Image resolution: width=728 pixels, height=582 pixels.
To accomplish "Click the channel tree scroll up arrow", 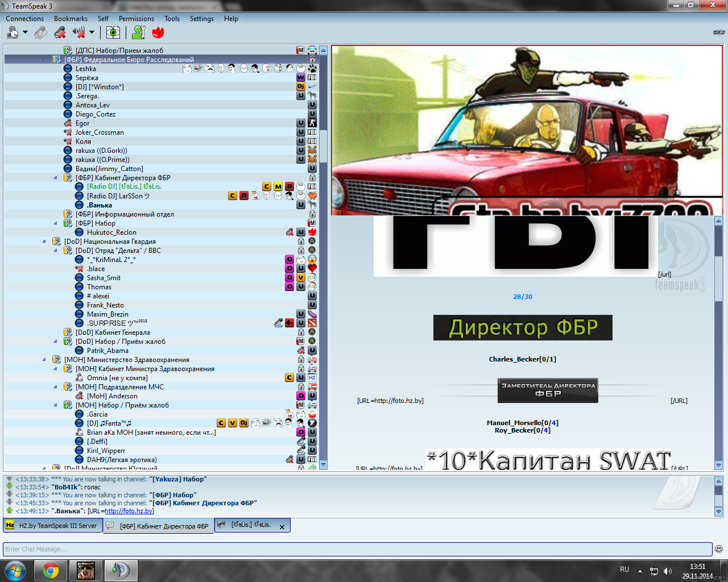I will (323, 50).
